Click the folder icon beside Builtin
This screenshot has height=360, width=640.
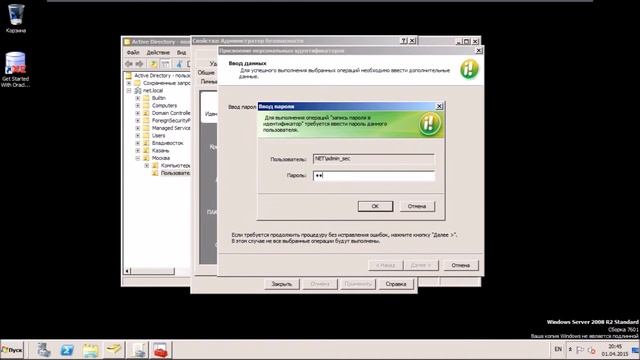146,98
